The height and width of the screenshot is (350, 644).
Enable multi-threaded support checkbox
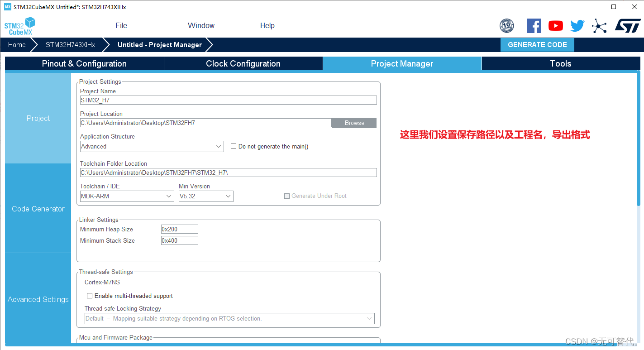pyautogui.click(x=90, y=296)
